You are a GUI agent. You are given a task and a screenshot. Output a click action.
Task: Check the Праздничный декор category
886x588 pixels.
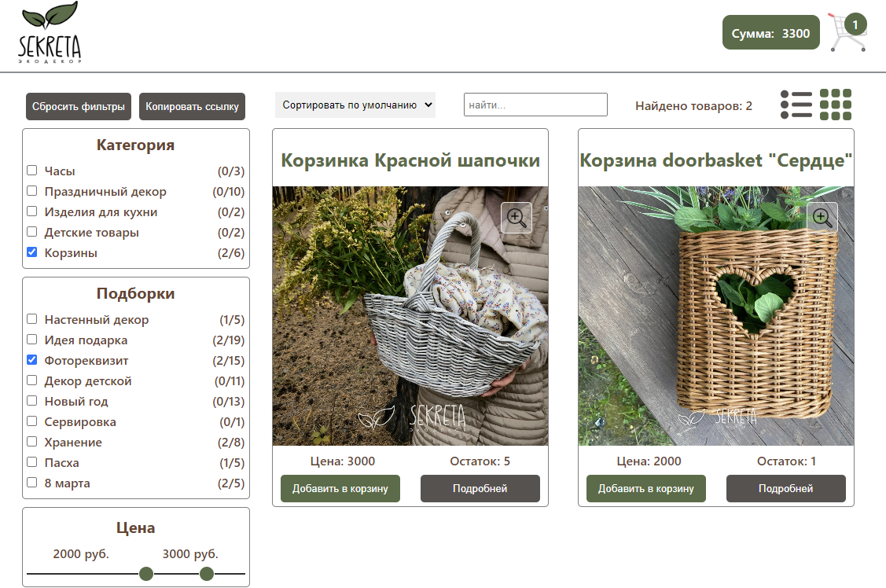(x=32, y=191)
